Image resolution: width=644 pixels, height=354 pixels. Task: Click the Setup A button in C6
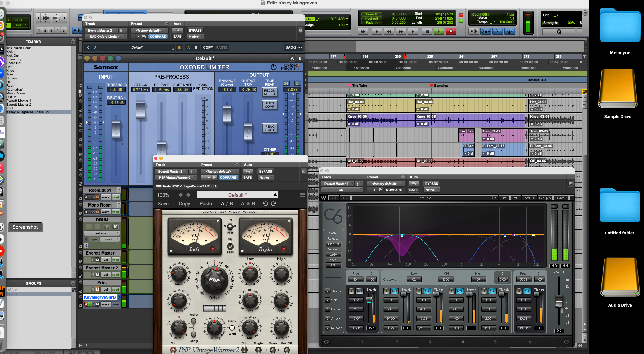(x=545, y=198)
